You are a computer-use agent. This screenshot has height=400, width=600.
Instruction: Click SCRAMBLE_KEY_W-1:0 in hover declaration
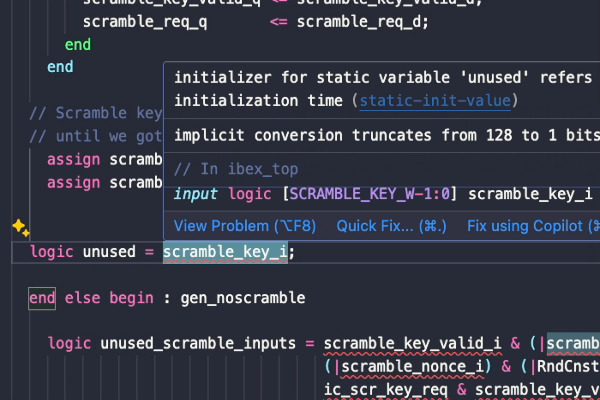click(x=369, y=194)
